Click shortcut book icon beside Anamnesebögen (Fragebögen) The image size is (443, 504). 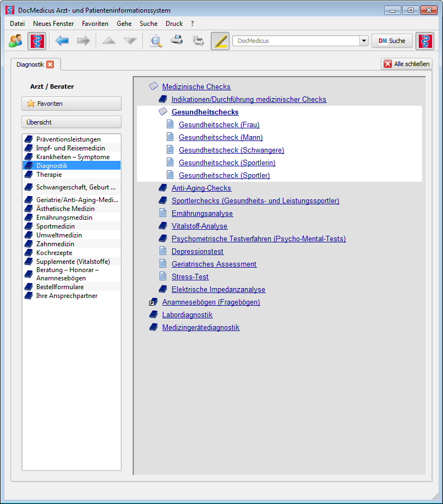tap(154, 302)
